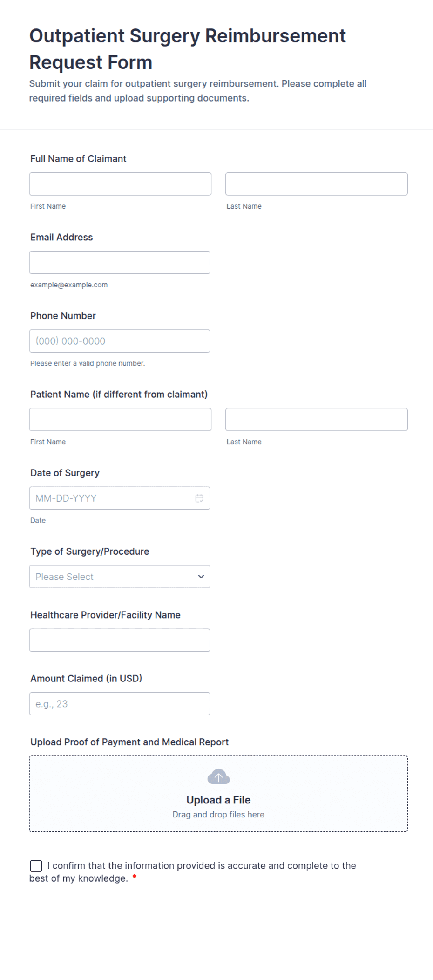This screenshot has width=433, height=980.
Task: Click the Date of Surgery label
Action: tap(65, 473)
